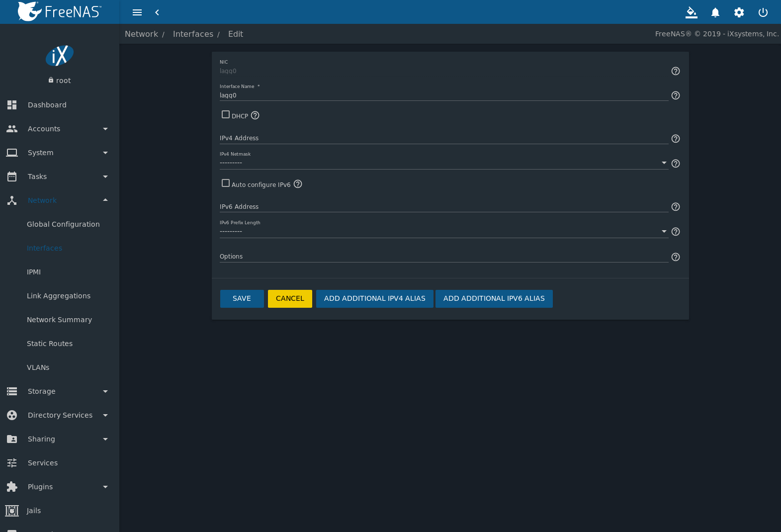781x532 pixels.
Task: Expand the Directory Services menu arrow
Action: pyautogui.click(x=105, y=415)
